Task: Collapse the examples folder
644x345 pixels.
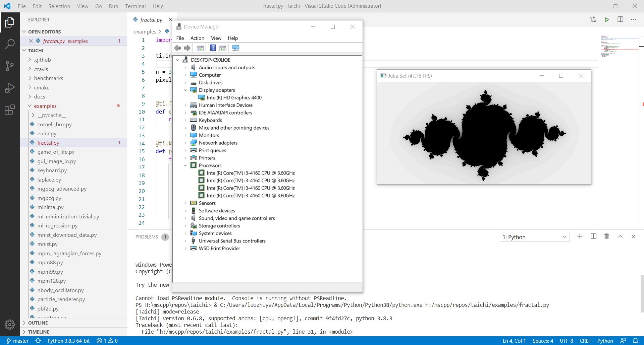Action: [73, 106]
